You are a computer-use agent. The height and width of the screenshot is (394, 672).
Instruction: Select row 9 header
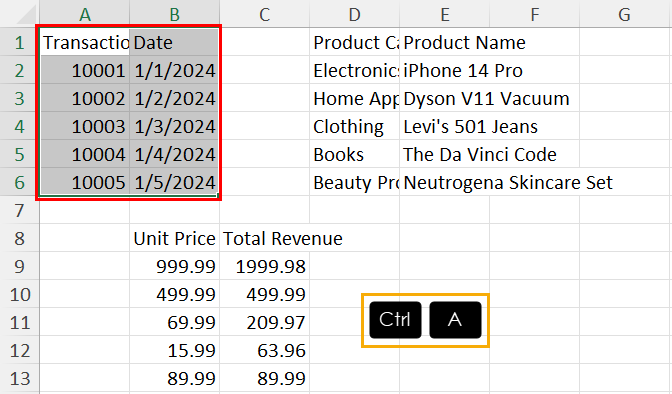tap(20, 266)
